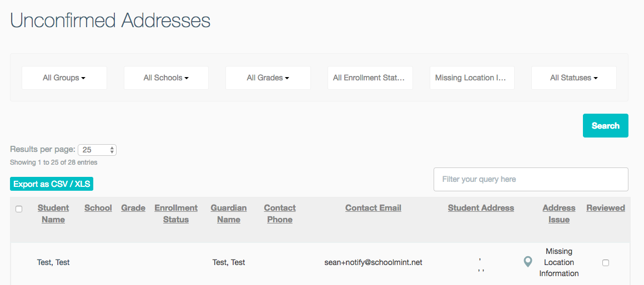Sort by Guardian Name column

229,213
